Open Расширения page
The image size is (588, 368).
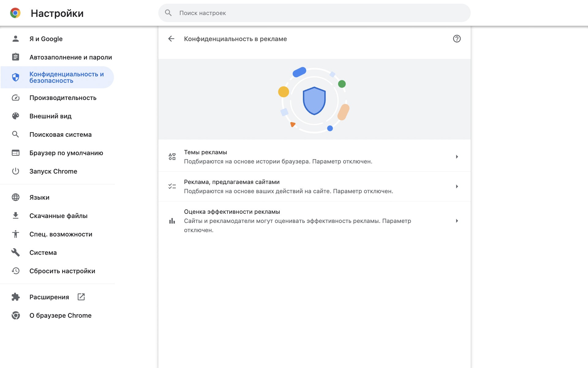coord(49,297)
